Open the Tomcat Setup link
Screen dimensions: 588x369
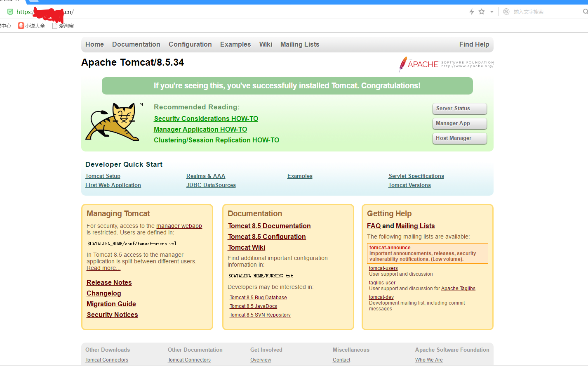click(x=103, y=176)
